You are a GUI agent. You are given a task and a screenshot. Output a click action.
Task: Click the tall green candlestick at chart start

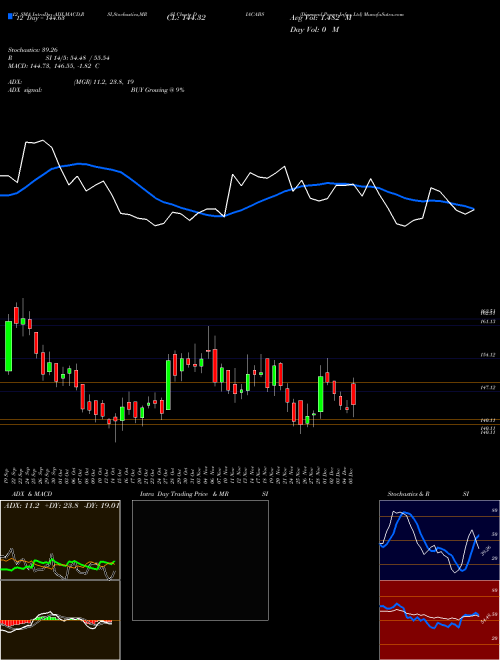tap(8, 346)
